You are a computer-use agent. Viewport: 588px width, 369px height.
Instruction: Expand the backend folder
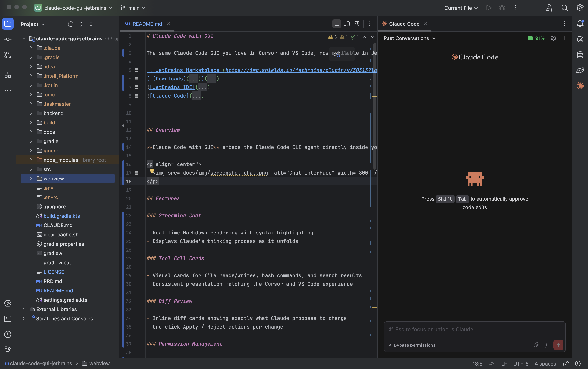click(x=31, y=113)
